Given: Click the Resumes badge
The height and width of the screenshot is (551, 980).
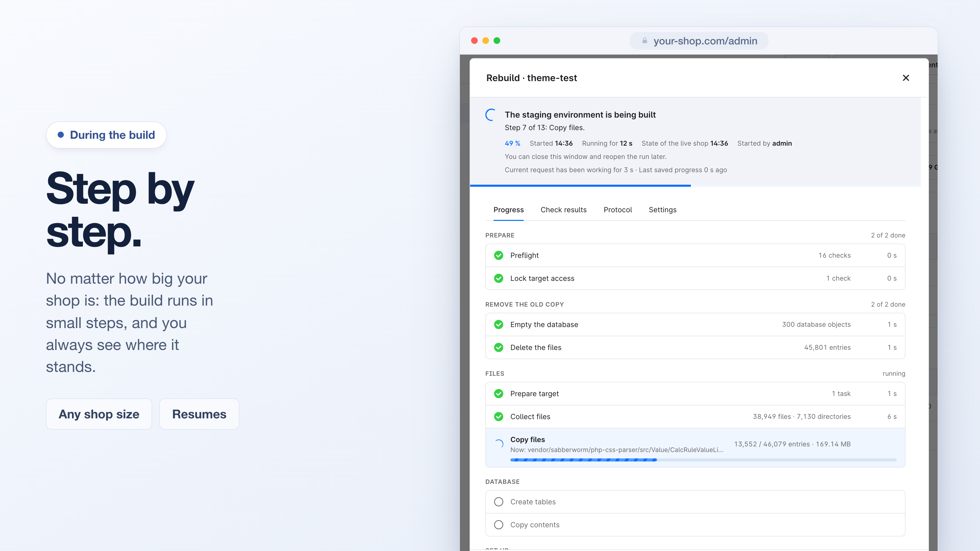Looking at the screenshot, I should pos(199,414).
